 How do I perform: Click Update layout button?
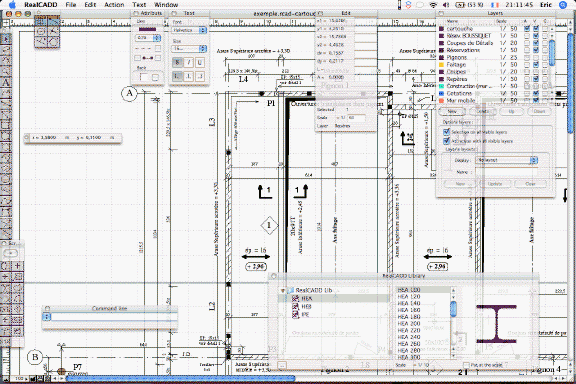(495, 184)
